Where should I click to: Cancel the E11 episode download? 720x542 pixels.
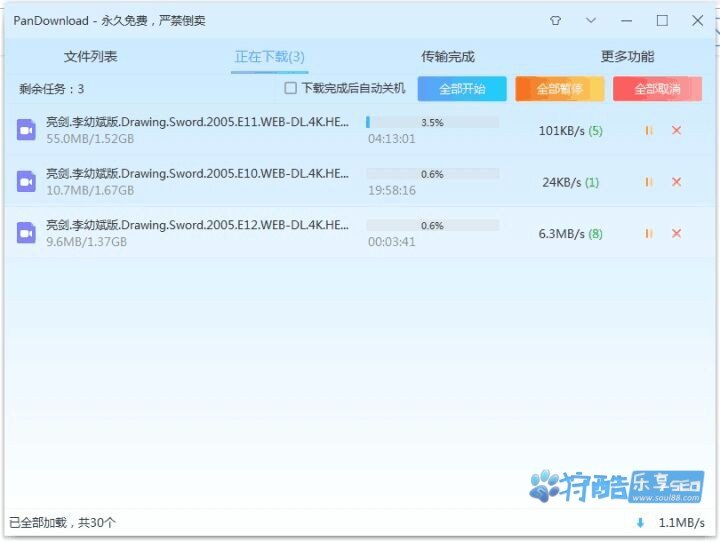coord(676,130)
